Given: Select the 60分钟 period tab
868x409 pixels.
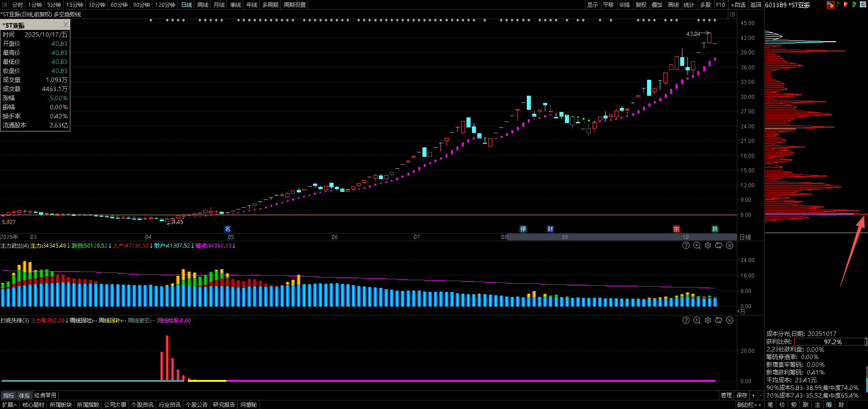Looking at the screenshot, I should [119, 5].
